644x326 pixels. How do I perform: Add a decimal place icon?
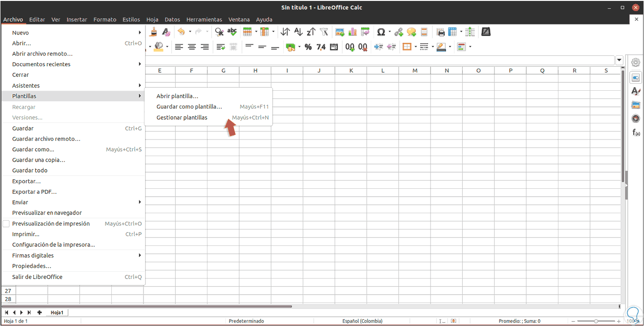point(350,47)
